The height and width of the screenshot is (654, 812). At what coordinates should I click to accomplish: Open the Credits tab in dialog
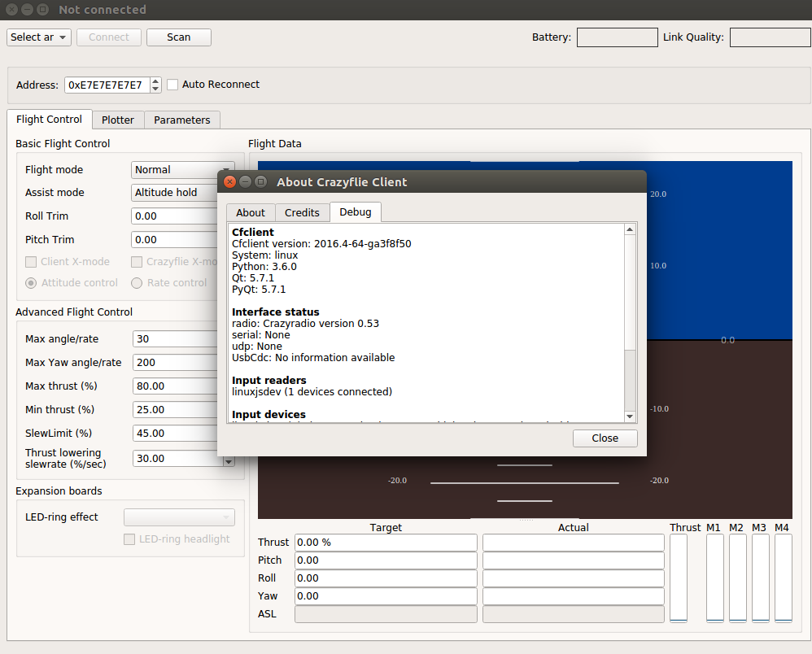[x=302, y=213]
